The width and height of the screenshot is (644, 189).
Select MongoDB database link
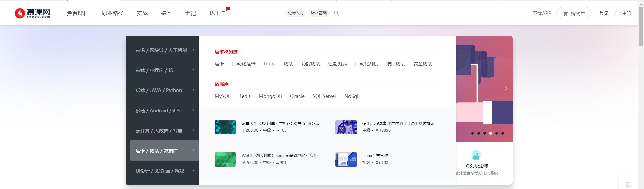click(270, 96)
